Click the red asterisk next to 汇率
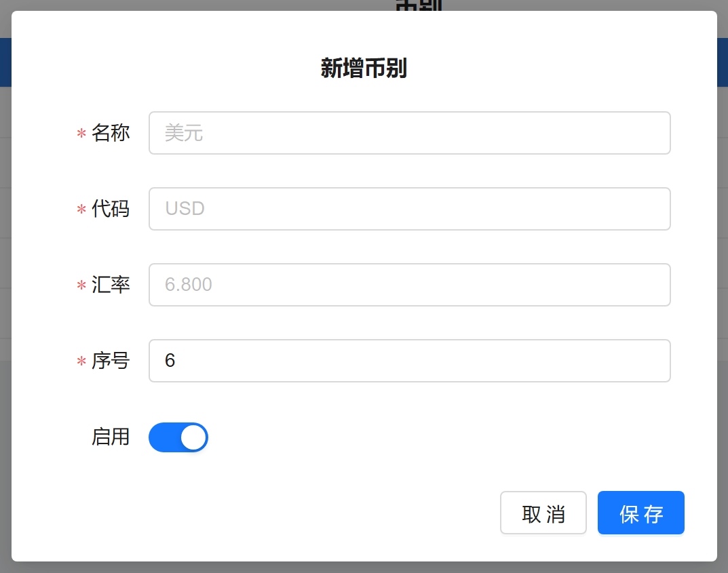Screen dimensions: 728x573 tap(81, 286)
